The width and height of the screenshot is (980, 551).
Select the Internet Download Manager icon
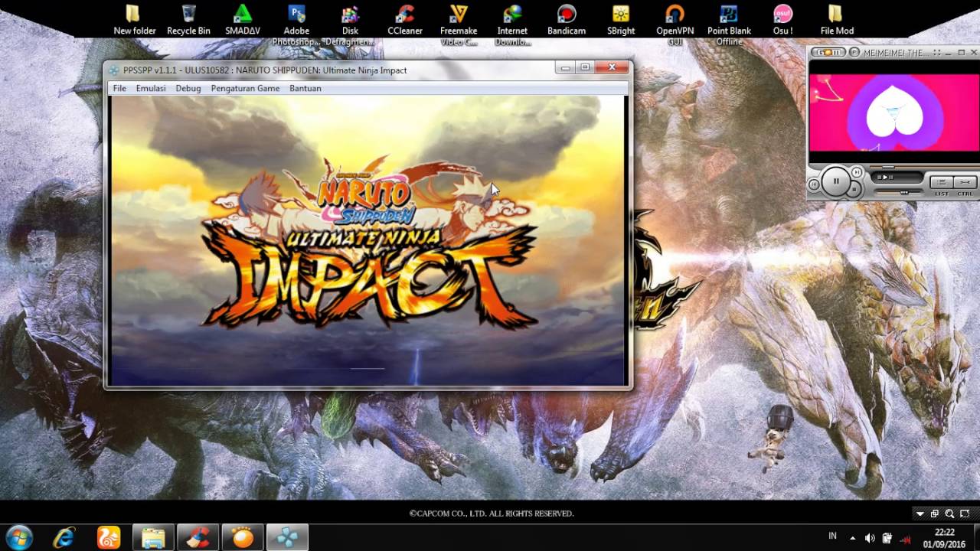pyautogui.click(x=512, y=24)
